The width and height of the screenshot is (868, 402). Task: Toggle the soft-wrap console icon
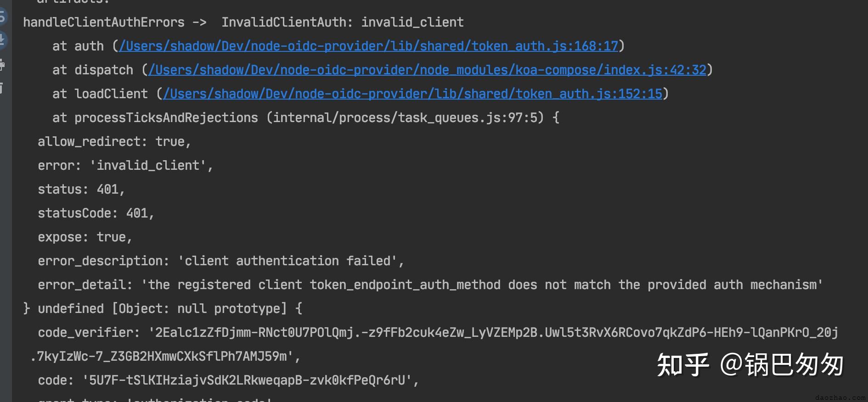(x=2, y=17)
